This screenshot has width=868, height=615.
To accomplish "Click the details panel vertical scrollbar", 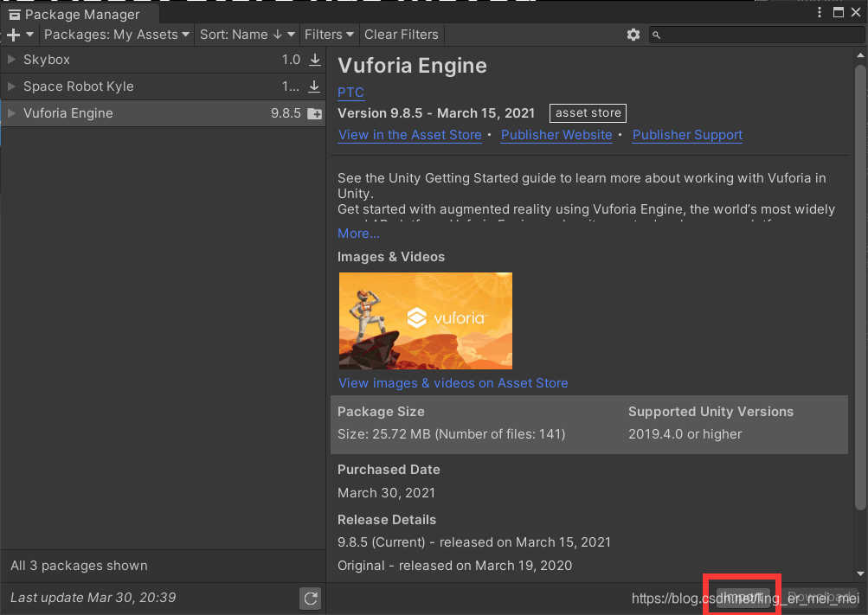I will click(x=859, y=287).
